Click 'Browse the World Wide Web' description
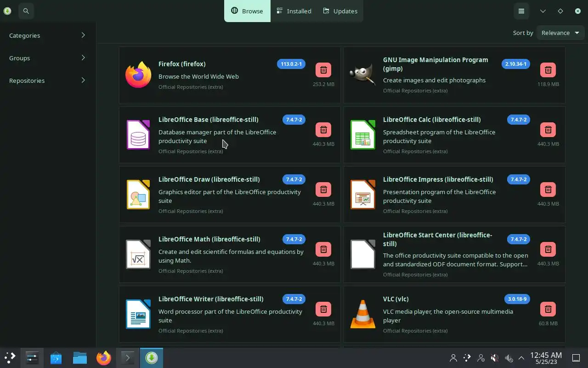588x368 pixels. 198,76
